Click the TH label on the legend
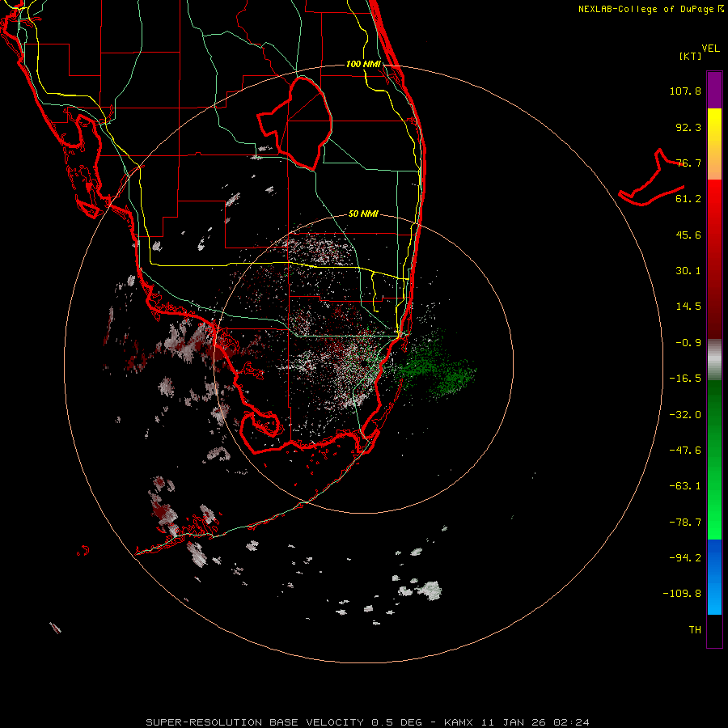Viewport: 728px width, 728px height. pos(695,630)
